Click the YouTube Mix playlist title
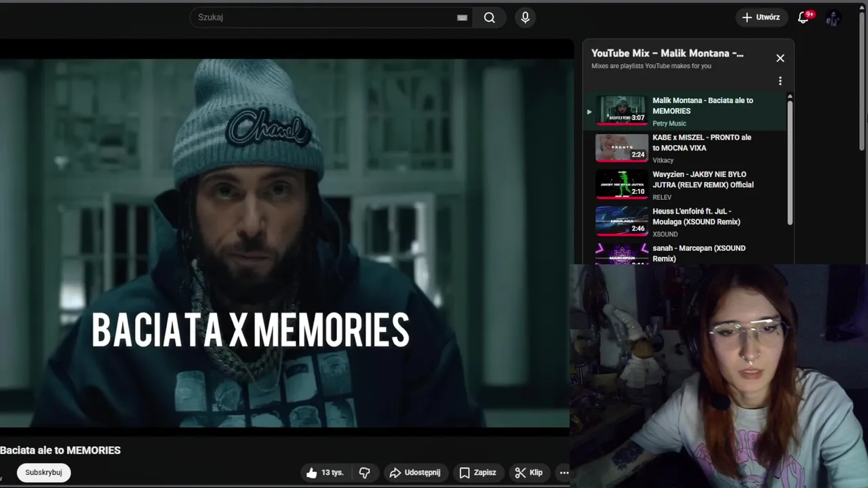 pos(667,54)
